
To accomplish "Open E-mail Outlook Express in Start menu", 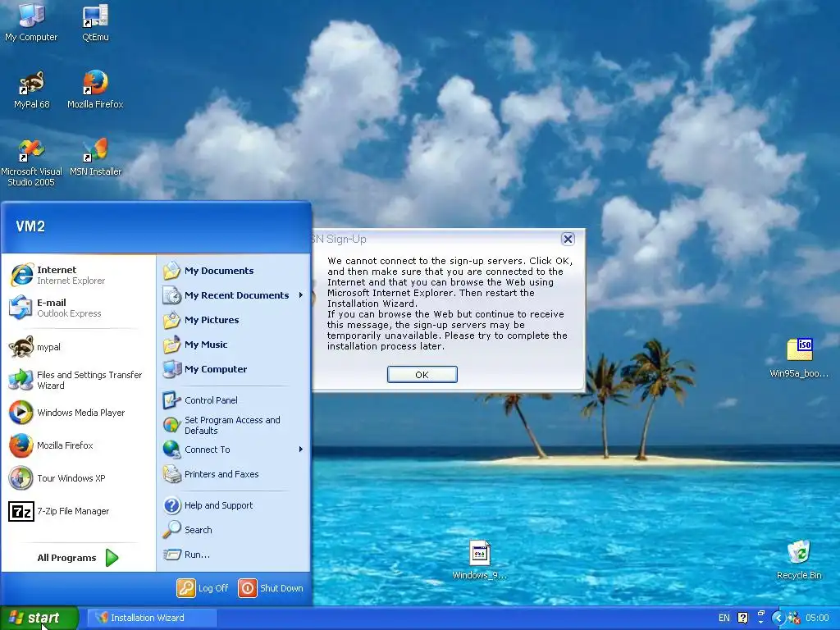I will [x=78, y=308].
